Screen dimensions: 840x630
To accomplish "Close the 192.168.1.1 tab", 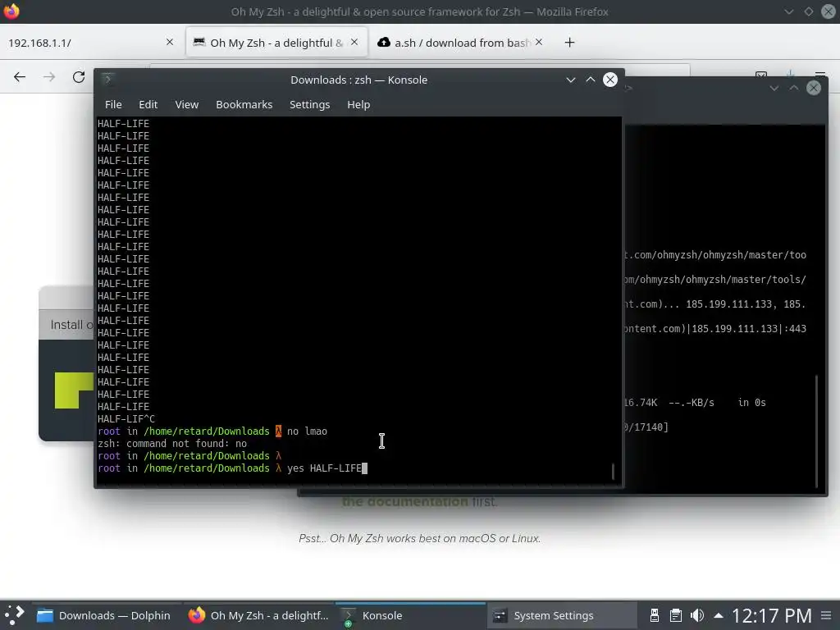I will click(x=169, y=42).
